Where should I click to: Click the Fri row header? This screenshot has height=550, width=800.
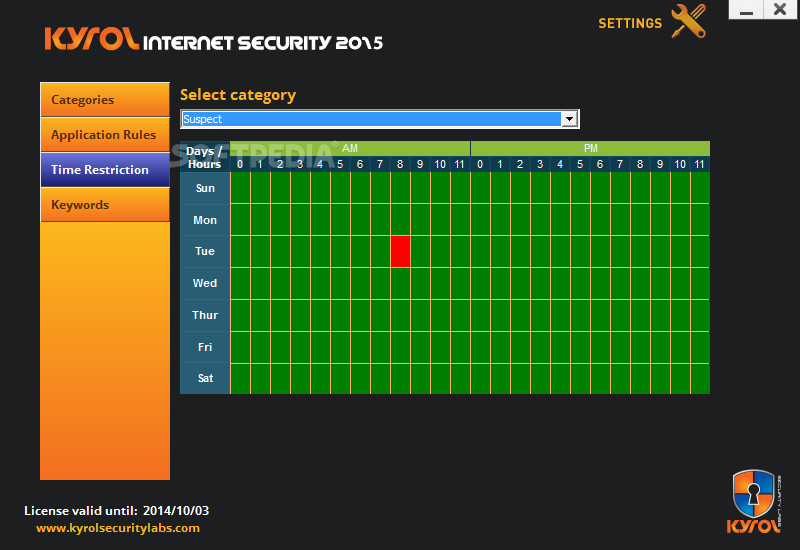coord(205,347)
